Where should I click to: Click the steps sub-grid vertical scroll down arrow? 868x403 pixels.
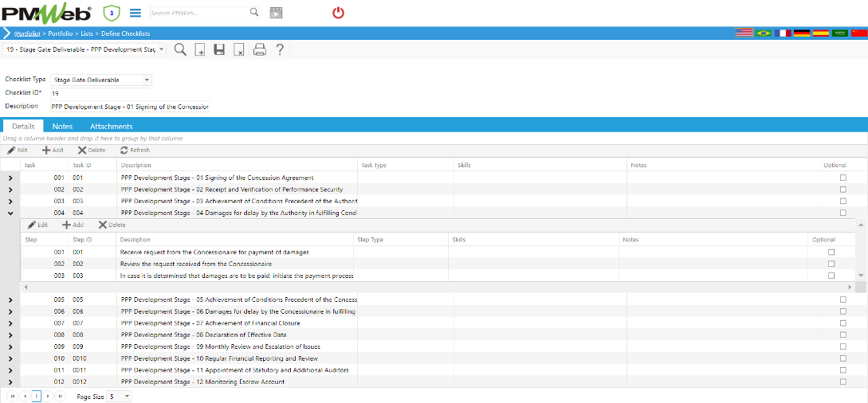(x=860, y=275)
